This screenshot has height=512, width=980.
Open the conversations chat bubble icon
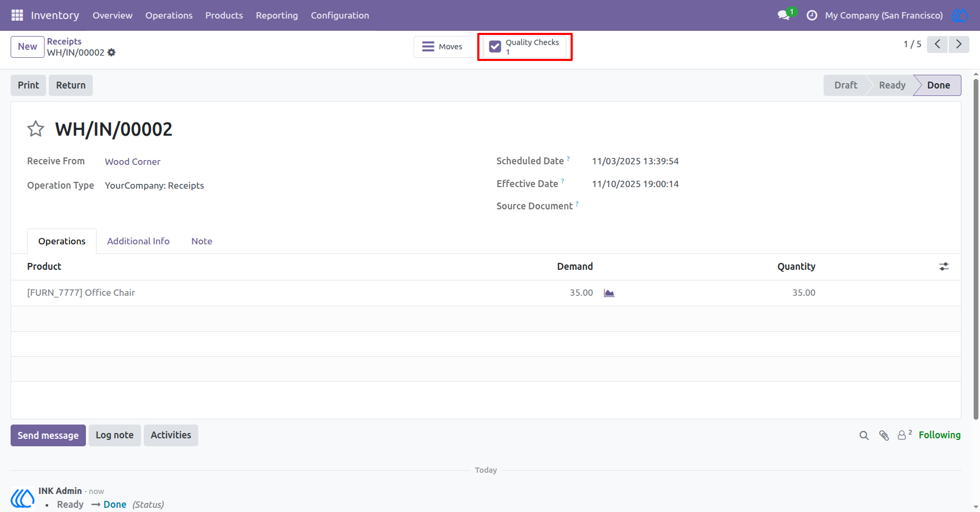[784, 15]
